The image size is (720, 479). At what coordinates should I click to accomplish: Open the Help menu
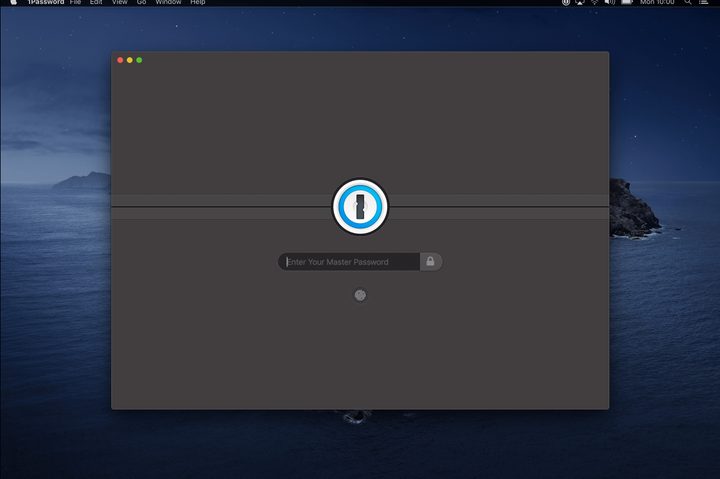tap(197, 2)
